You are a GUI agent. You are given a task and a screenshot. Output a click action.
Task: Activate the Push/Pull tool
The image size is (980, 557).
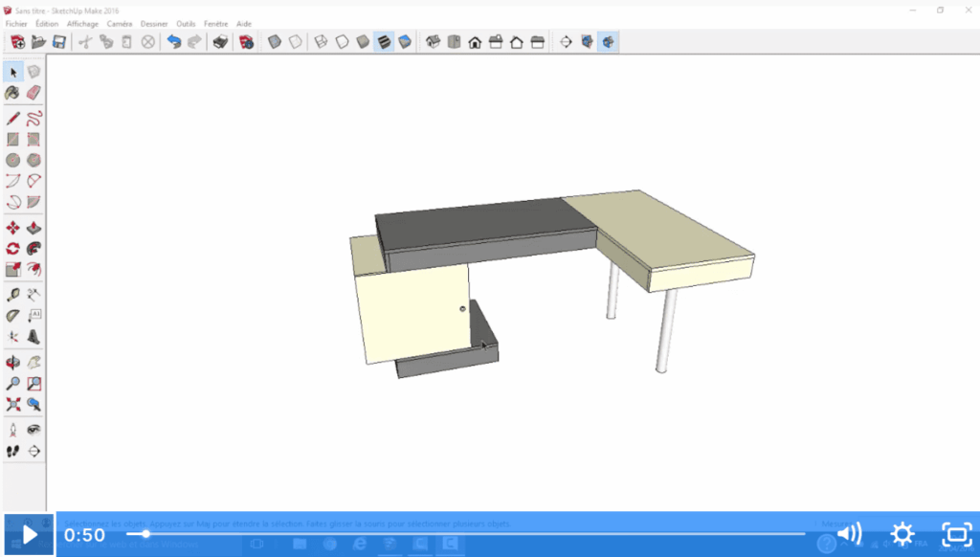point(34,228)
